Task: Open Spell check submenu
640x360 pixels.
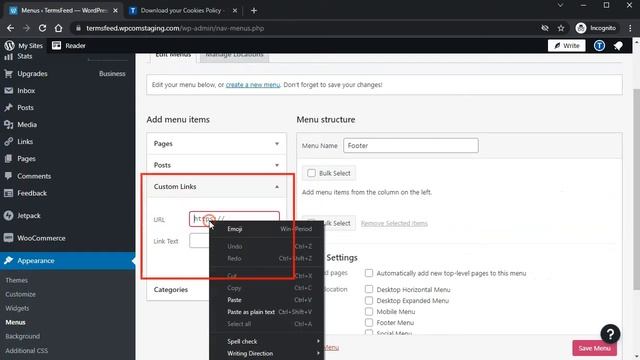Action: [x=267, y=341]
